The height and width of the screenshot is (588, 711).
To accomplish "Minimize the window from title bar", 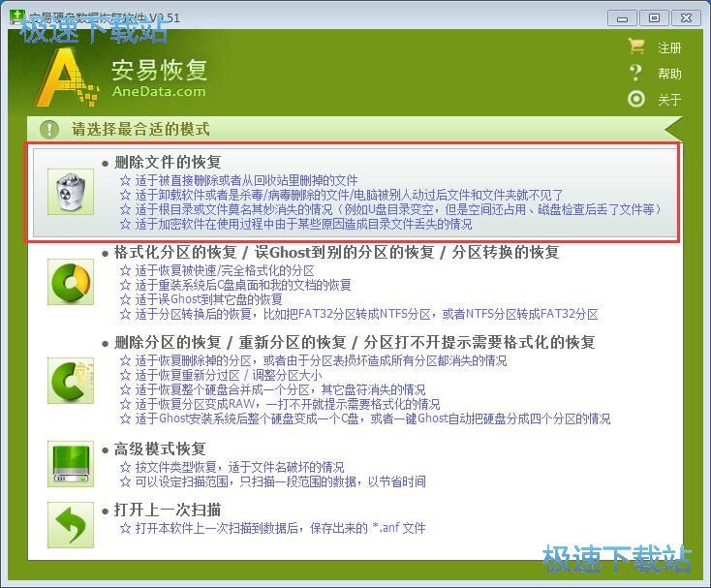I will (622, 18).
